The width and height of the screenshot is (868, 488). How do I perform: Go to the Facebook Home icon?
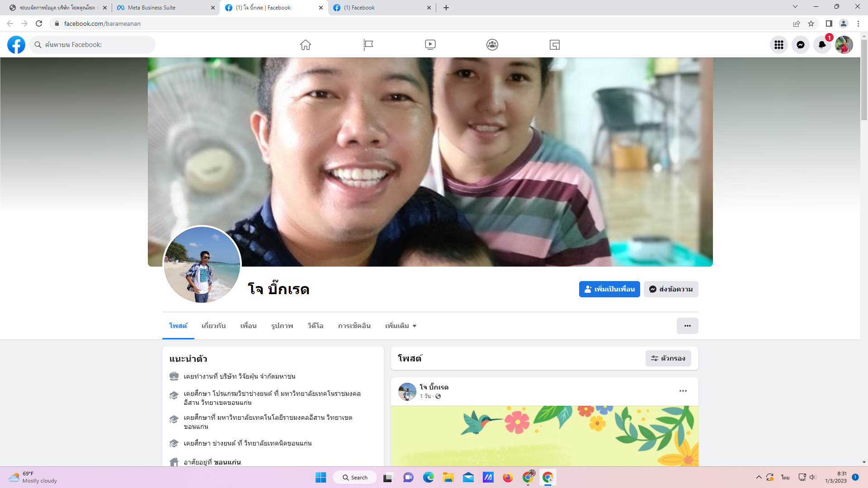(306, 45)
